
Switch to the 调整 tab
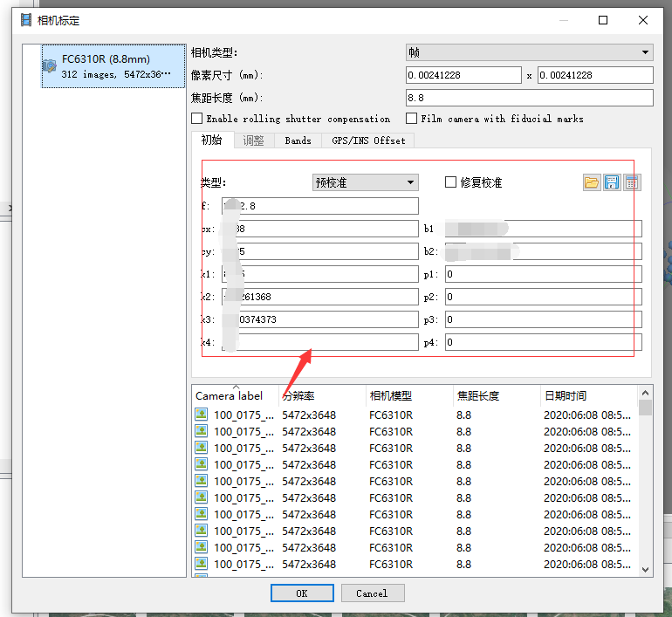point(254,141)
